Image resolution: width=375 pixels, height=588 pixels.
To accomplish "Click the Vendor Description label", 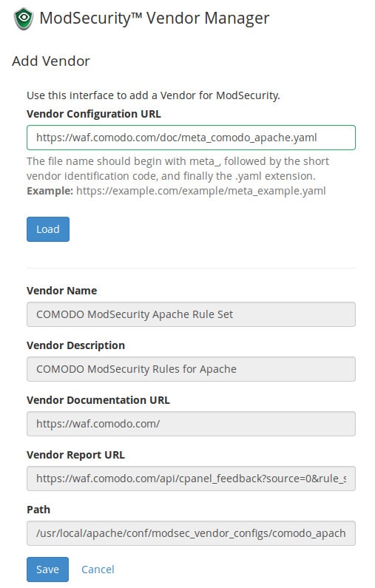I will click(x=75, y=345).
